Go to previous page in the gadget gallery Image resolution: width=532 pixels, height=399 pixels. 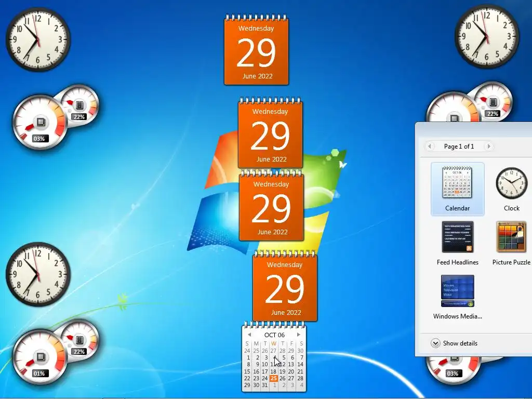click(x=430, y=146)
